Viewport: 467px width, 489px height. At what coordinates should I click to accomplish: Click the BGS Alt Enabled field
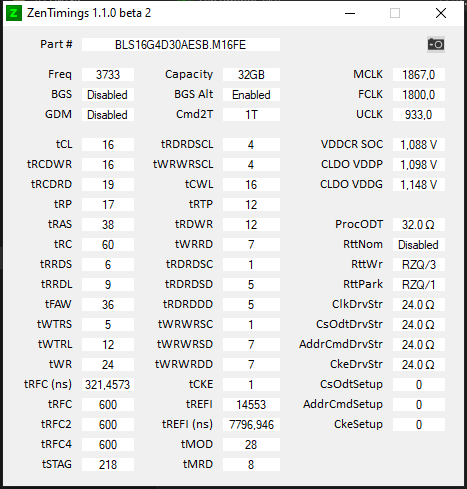point(251,95)
